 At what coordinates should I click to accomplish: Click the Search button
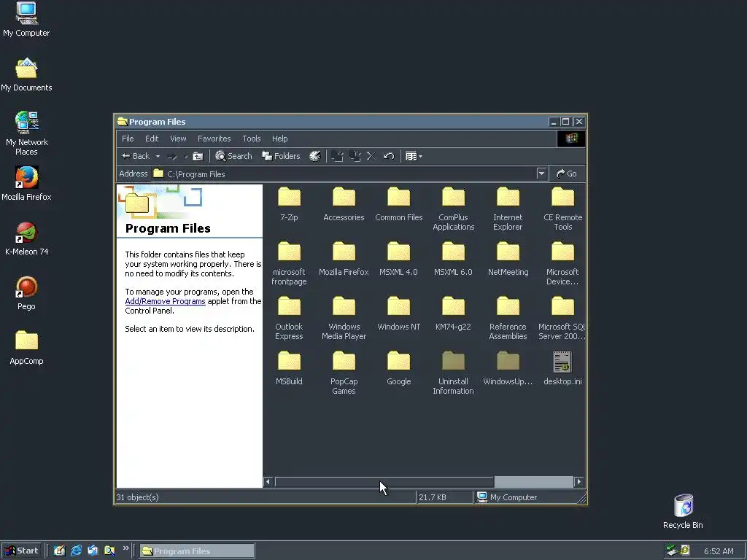tap(233, 156)
